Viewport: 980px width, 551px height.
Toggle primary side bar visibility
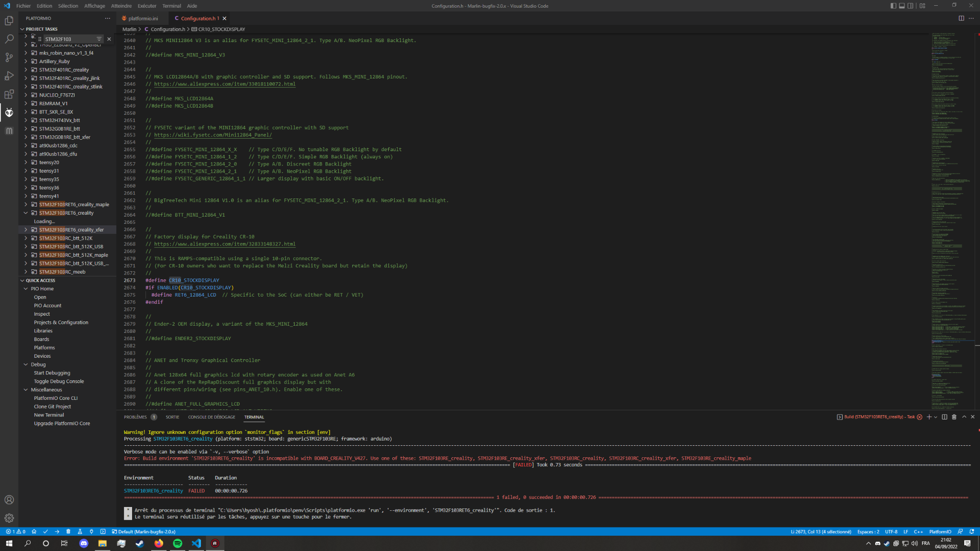coord(893,6)
